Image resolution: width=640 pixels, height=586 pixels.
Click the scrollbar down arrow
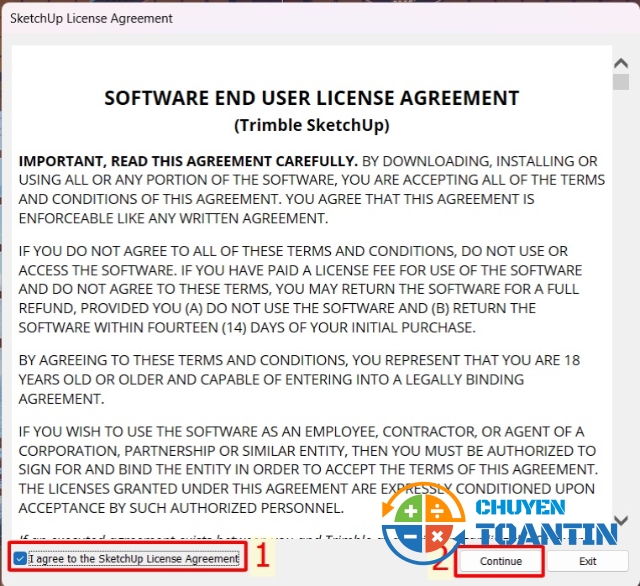(x=621, y=520)
